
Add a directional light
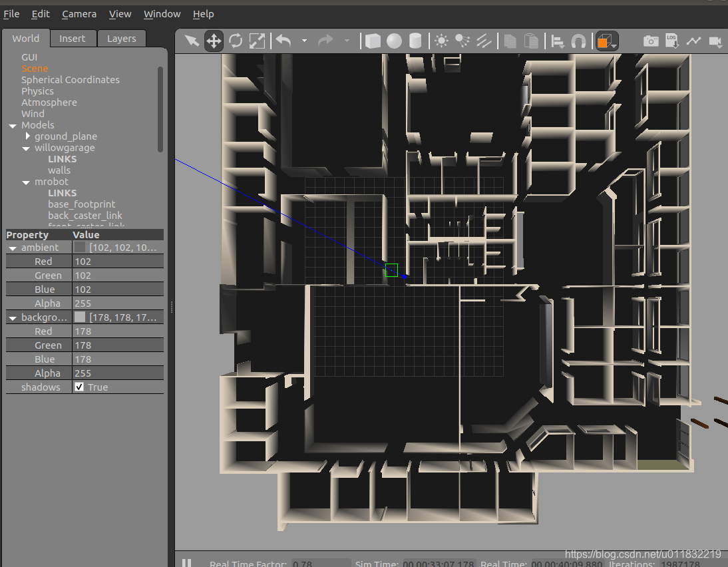484,41
